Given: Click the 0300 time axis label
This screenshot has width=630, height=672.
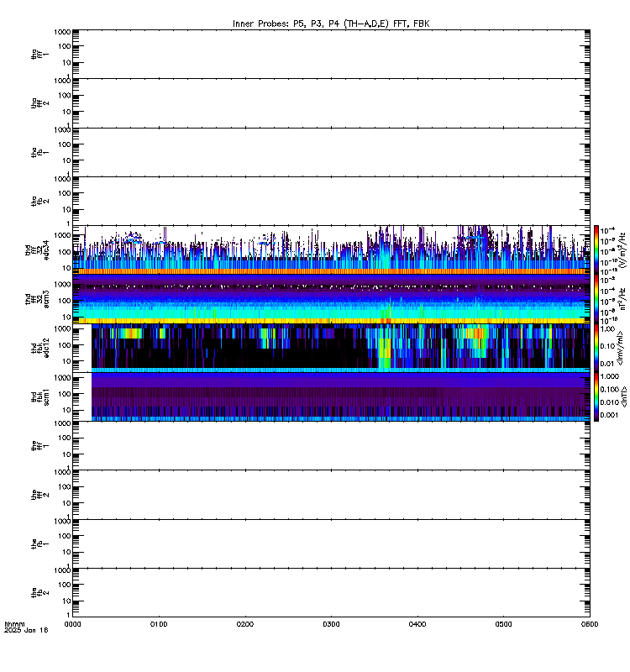Looking at the screenshot, I should 331,624.
